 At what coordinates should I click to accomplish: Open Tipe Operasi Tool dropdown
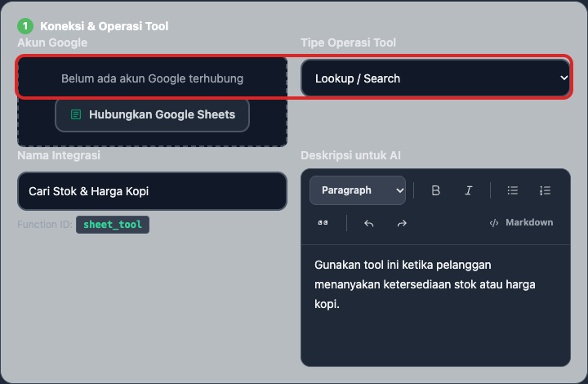(435, 78)
